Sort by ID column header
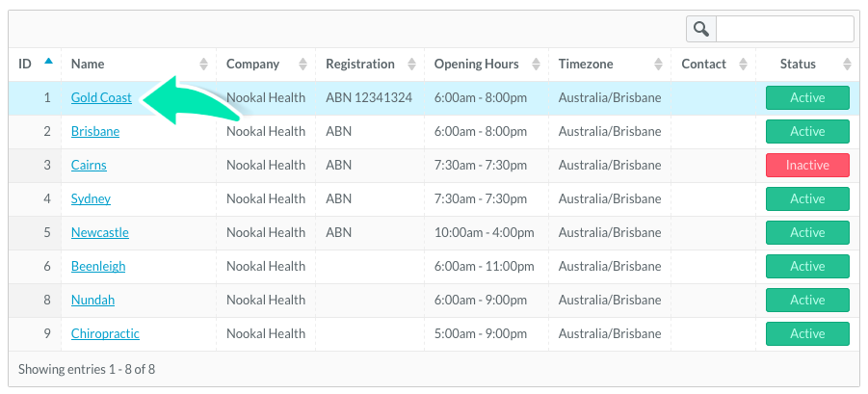Viewport: 868px width, 394px height. click(35, 65)
